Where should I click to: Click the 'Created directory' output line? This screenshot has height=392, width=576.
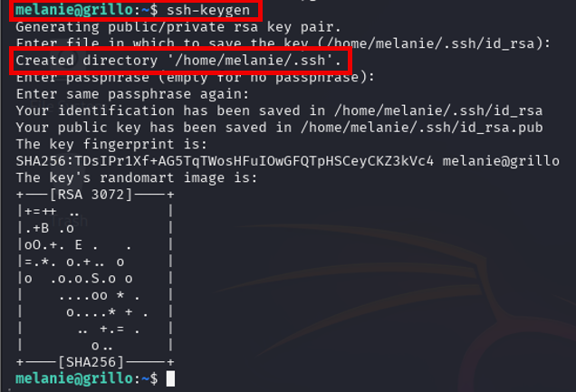click(178, 62)
